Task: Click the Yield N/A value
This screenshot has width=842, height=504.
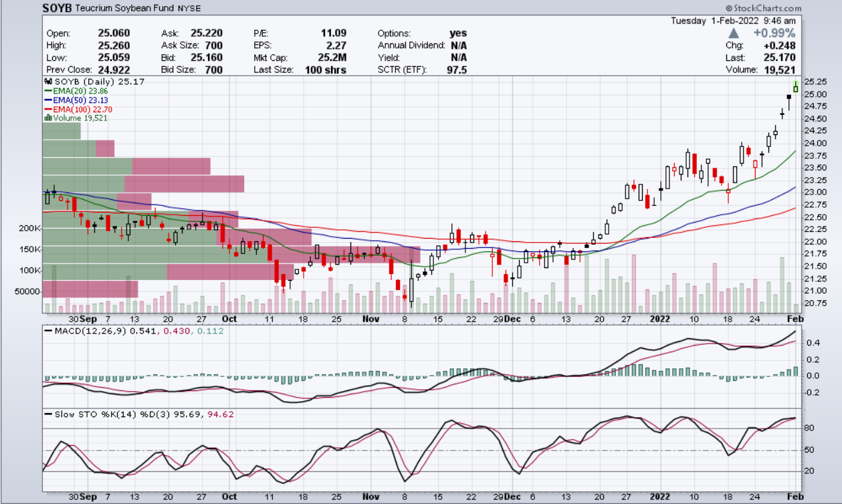Action: pos(458,57)
